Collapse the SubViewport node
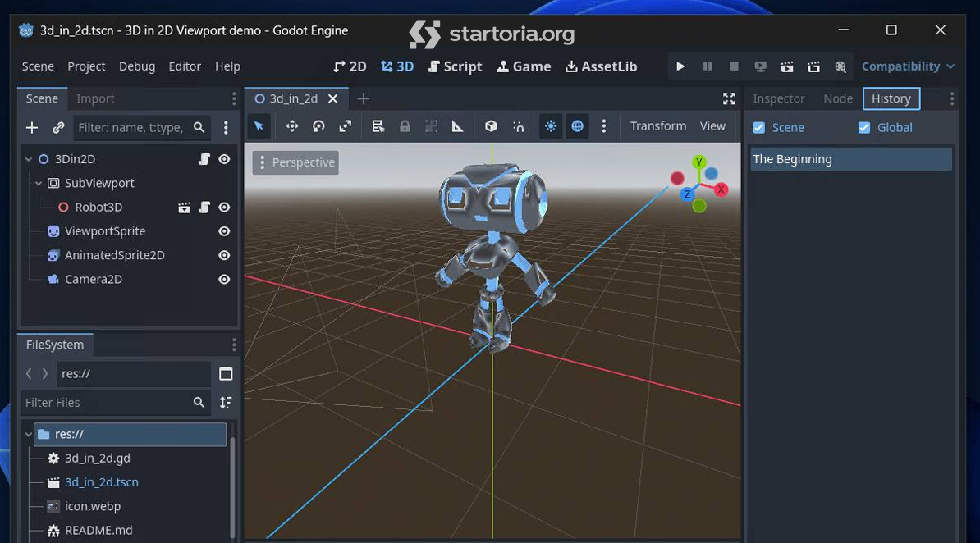Screen dimensions: 980x543 click(x=39, y=183)
